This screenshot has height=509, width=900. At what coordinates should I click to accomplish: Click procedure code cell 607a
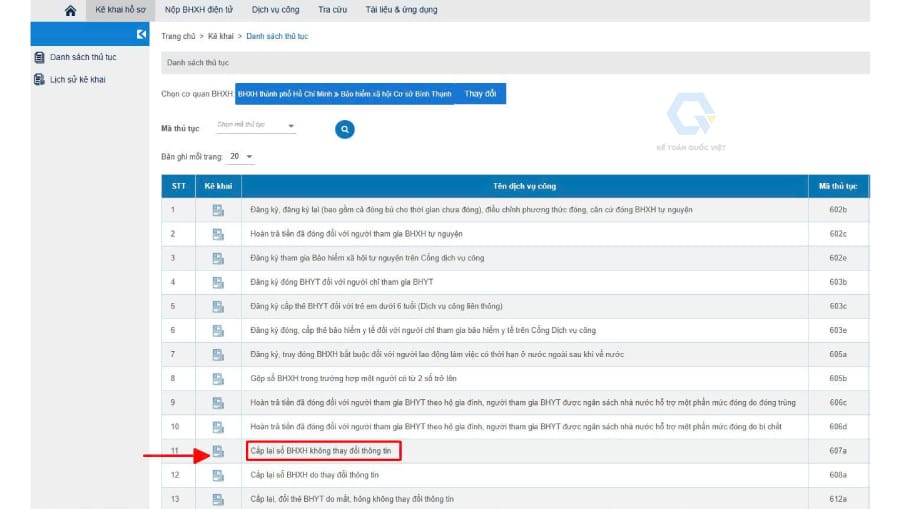pos(838,451)
